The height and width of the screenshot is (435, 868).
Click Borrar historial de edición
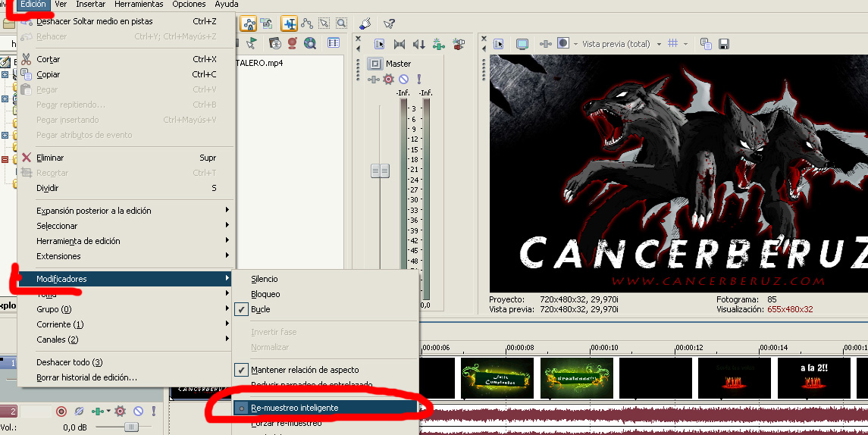126,377
